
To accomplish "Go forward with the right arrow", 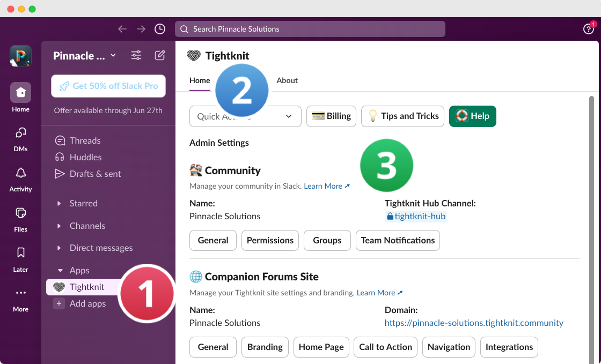I will (x=141, y=29).
